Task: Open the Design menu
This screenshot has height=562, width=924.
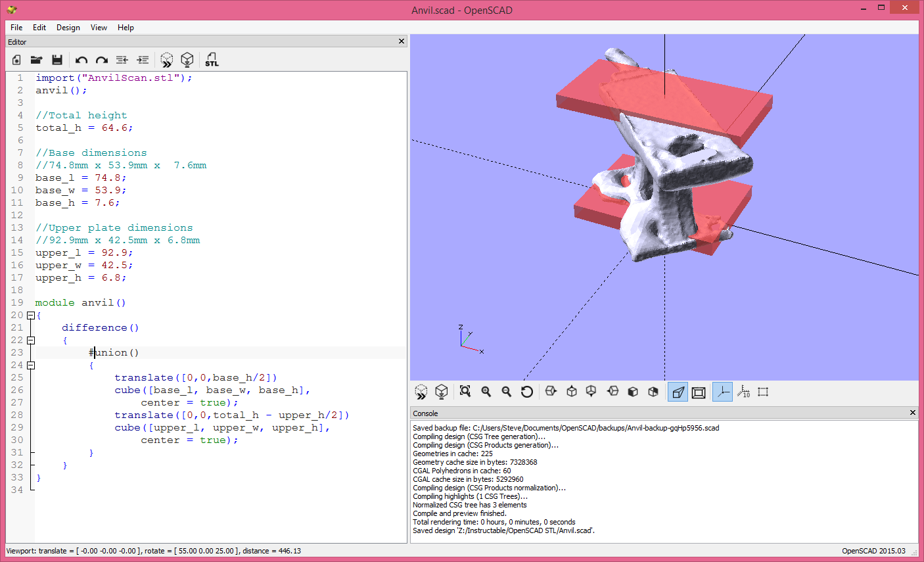Action: pos(68,28)
